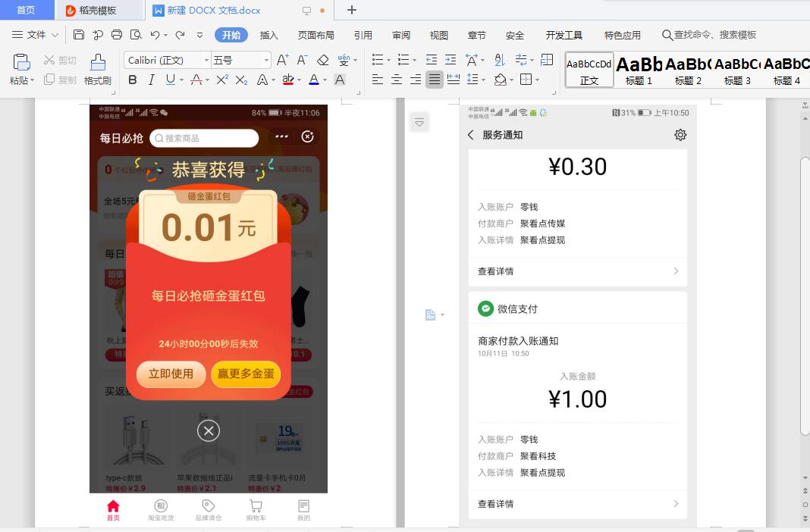Image resolution: width=810 pixels, height=532 pixels.
Task: Open the 开发工具 tab
Action: click(564, 35)
